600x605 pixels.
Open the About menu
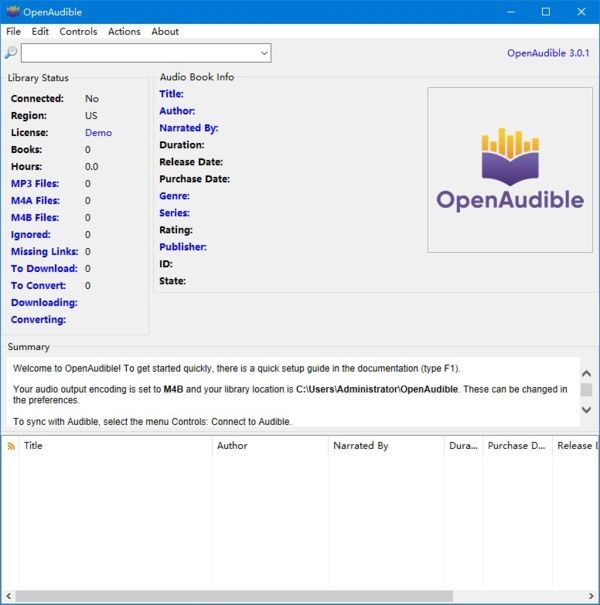click(x=165, y=31)
